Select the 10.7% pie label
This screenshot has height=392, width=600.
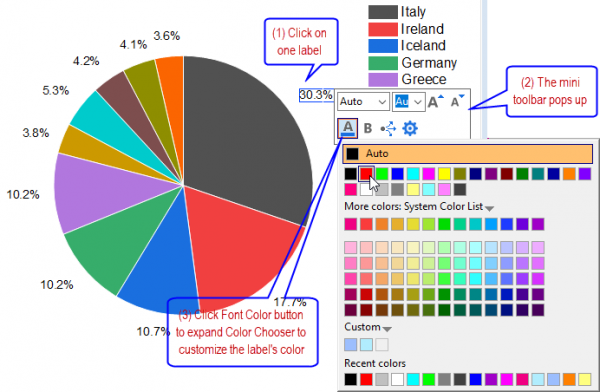[x=153, y=331]
